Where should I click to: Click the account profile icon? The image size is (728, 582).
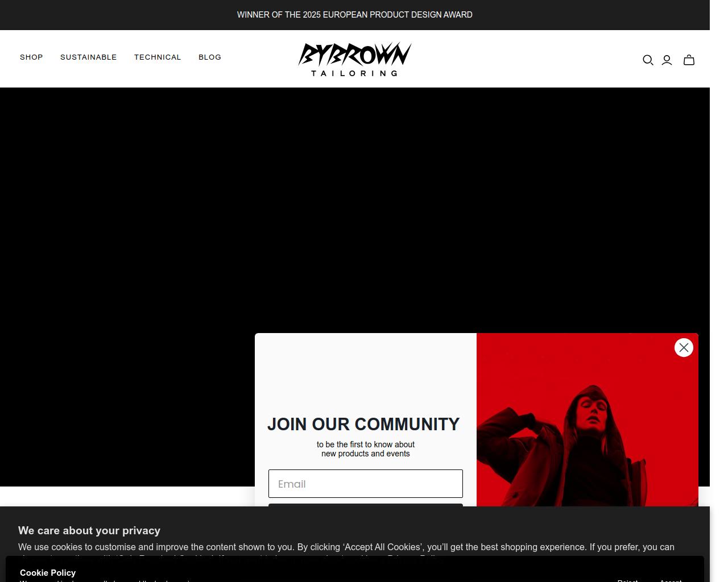pyautogui.click(x=667, y=60)
